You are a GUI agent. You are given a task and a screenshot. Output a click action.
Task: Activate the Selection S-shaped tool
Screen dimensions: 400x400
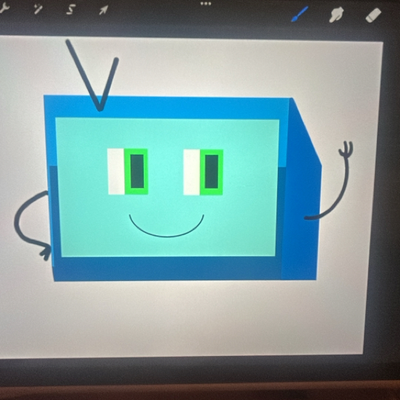point(71,10)
